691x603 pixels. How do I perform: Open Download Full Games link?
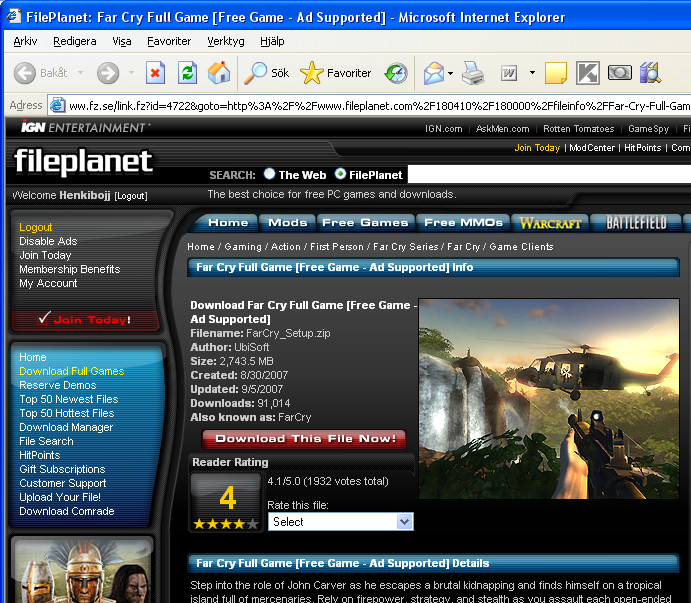tap(72, 371)
